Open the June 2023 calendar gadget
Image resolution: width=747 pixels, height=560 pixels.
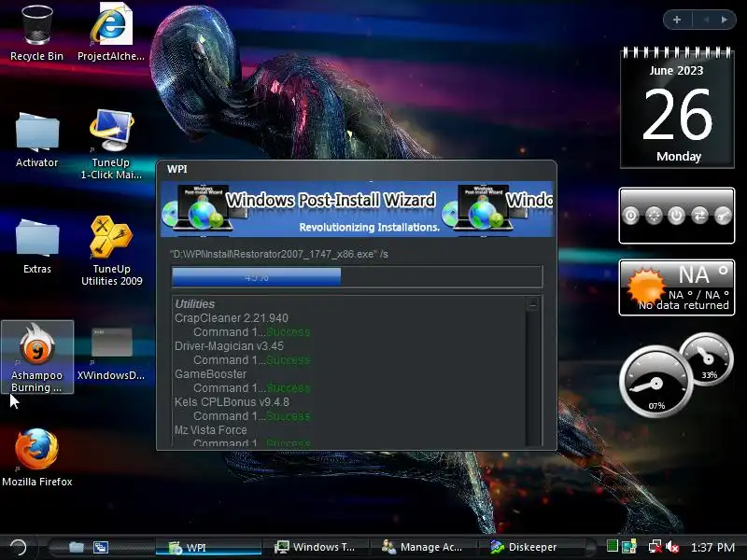(x=677, y=107)
